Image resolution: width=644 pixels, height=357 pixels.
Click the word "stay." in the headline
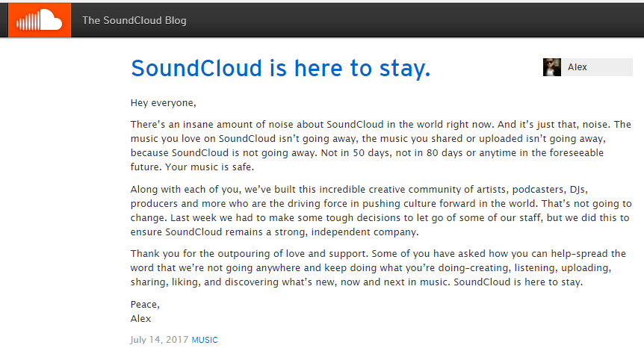pyautogui.click(x=404, y=68)
